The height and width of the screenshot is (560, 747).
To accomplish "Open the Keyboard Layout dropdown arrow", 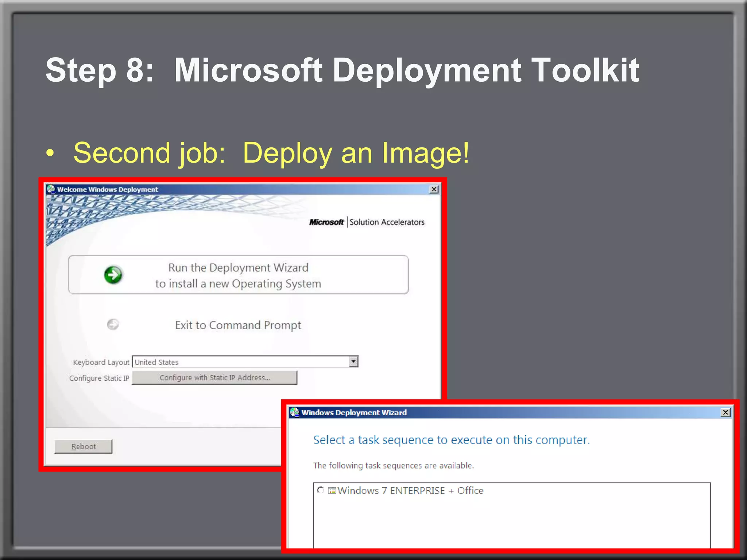I will click(x=353, y=362).
